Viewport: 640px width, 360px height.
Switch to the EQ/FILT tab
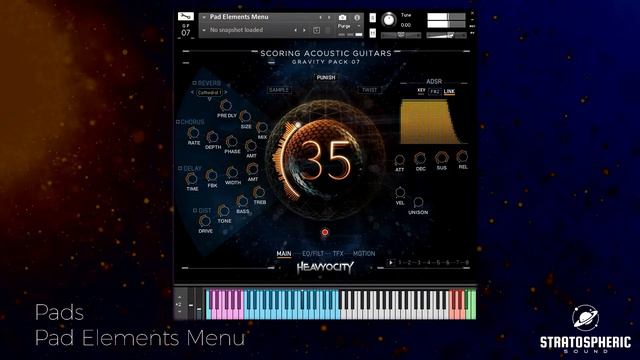coord(313,253)
